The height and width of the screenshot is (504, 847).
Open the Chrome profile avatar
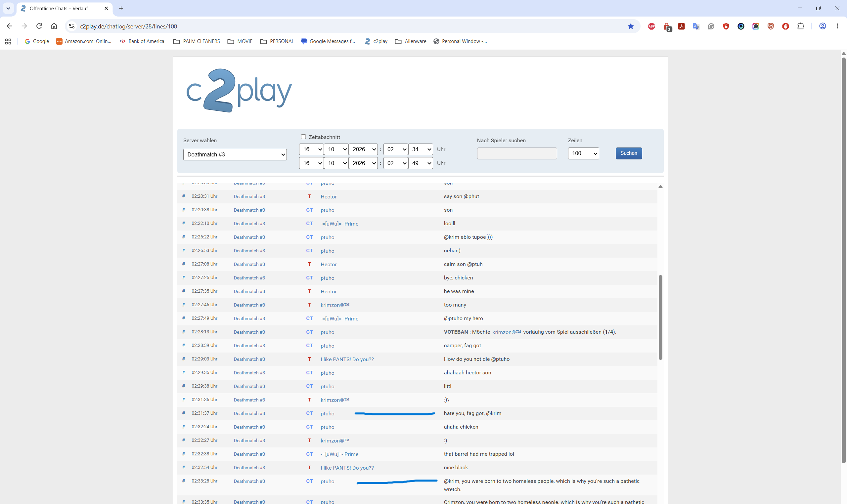tap(823, 26)
